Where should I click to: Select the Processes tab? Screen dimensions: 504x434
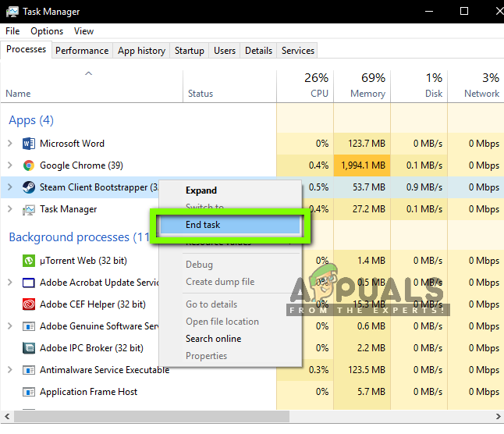pyautogui.click(x=26, y=49)
